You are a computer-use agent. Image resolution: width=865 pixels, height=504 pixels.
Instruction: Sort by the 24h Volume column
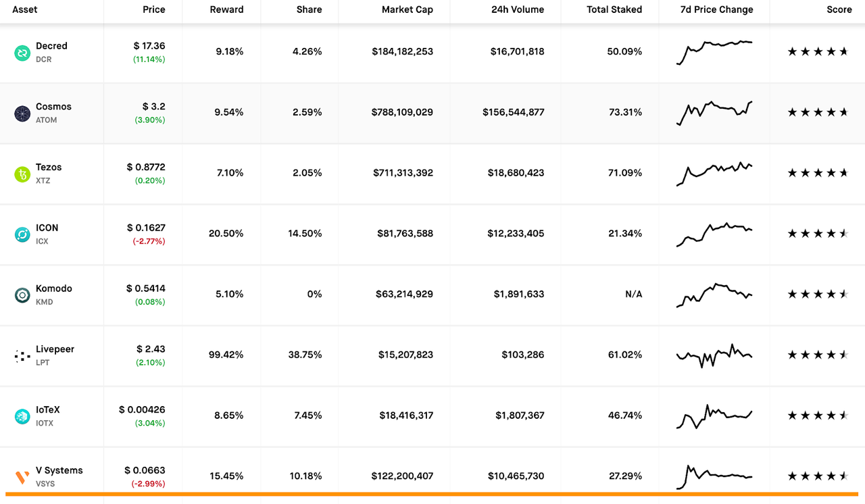click(x=518, y=10)
